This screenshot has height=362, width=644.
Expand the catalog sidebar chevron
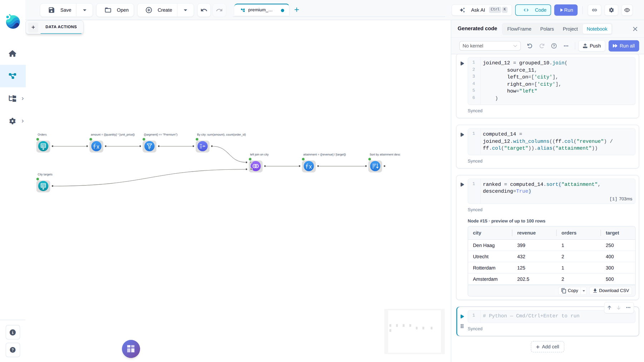(23, 99)
